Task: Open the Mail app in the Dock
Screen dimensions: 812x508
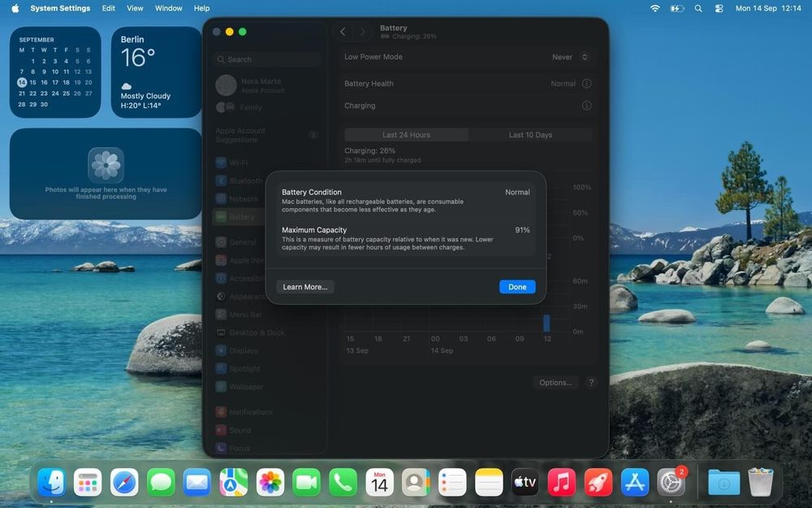Action: point(197,482)
